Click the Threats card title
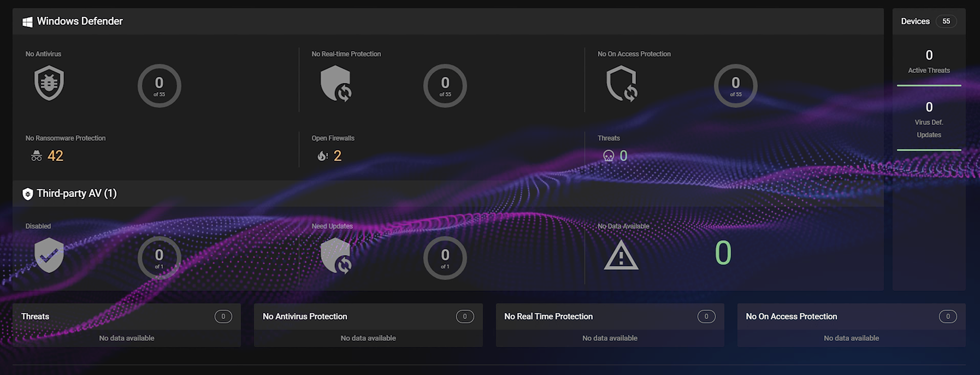 pos(35,317)
